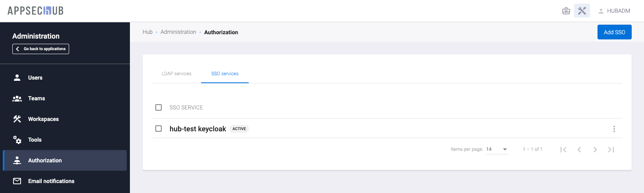Click the AppSec Hub logo
This screenshot has width=644, height=193.
[x=36, y=11]
